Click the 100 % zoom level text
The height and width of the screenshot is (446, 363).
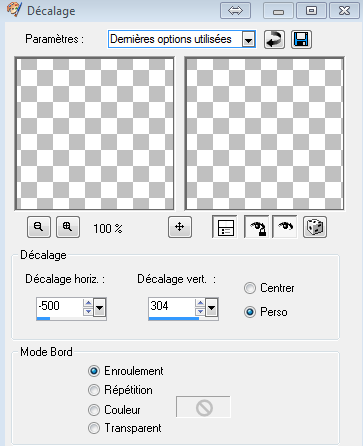(108, 229)
